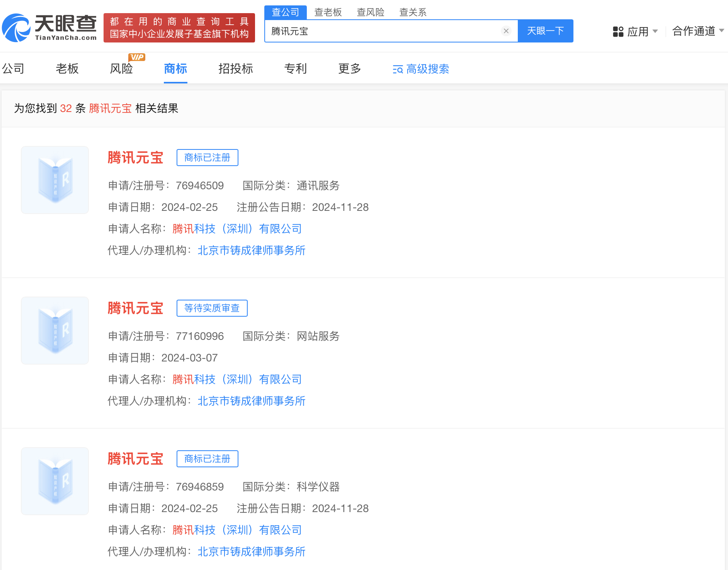Open agent 北京市铸成律师事务所 in 通讯服务 result

click(x=252, y=251)
